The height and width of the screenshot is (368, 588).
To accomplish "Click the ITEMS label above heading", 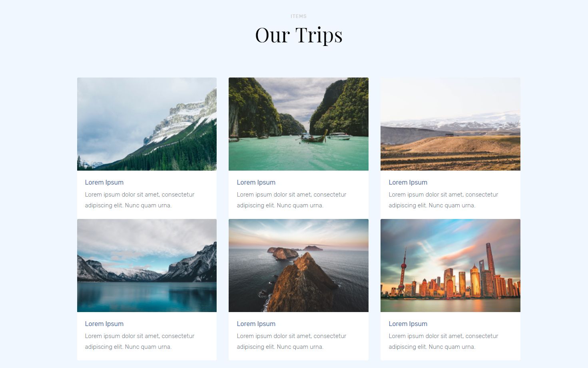I will click(x=299, y=16).
